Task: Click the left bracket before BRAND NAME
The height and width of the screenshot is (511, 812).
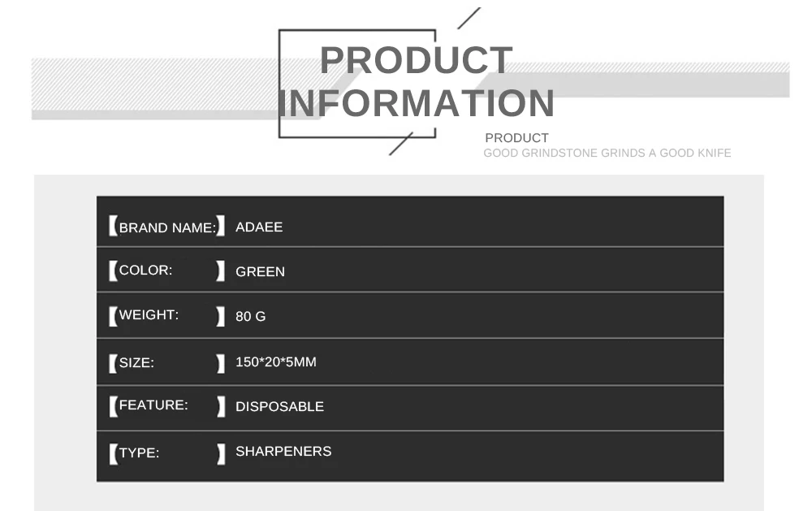Action: [114, 226]
